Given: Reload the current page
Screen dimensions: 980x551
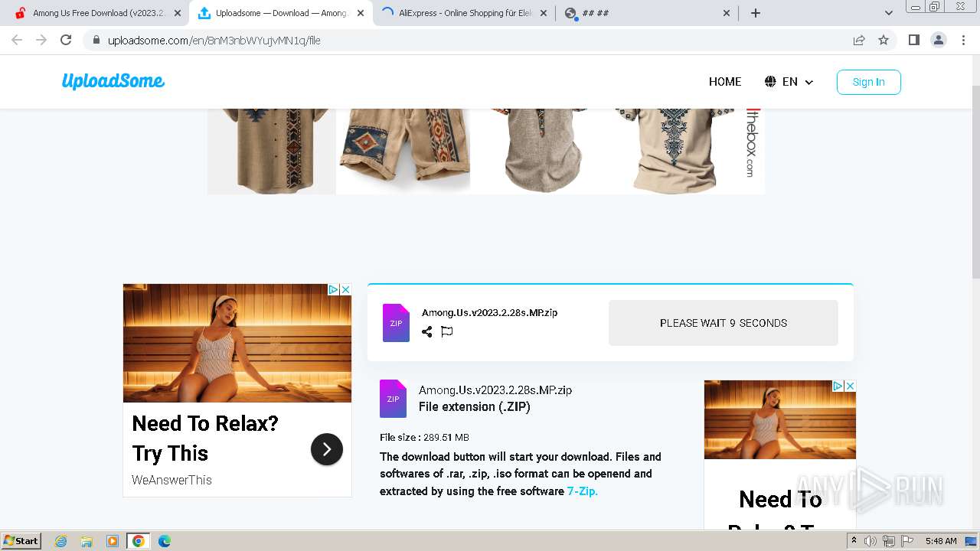Looking at the screenshot, I should (x=66, y=40).
